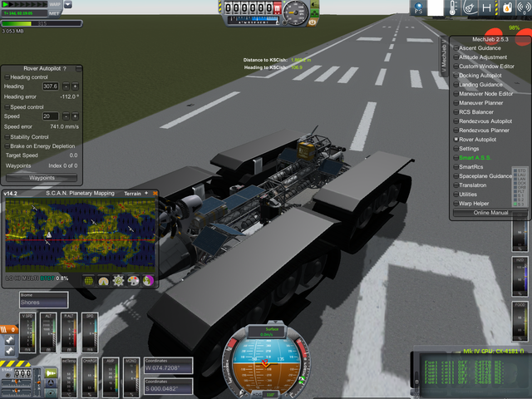
Task: Open the dropdown arrow beside WARP
Action: click(68, 4)
